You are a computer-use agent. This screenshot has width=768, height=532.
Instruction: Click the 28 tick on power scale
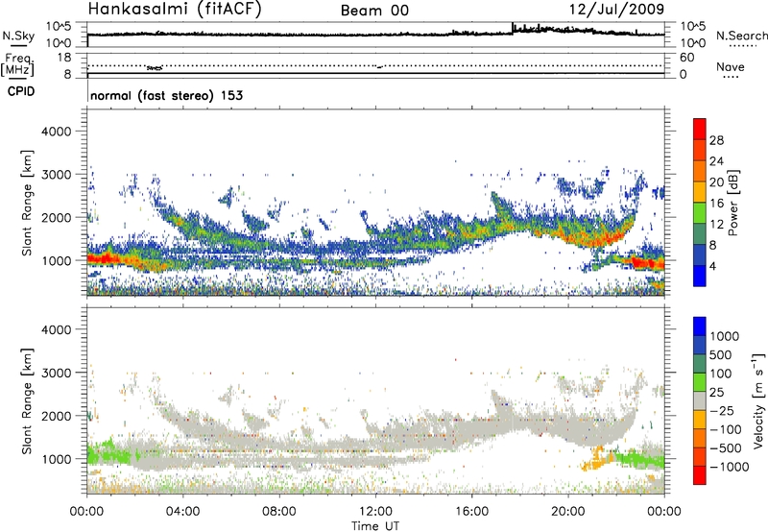pos(716,140)
